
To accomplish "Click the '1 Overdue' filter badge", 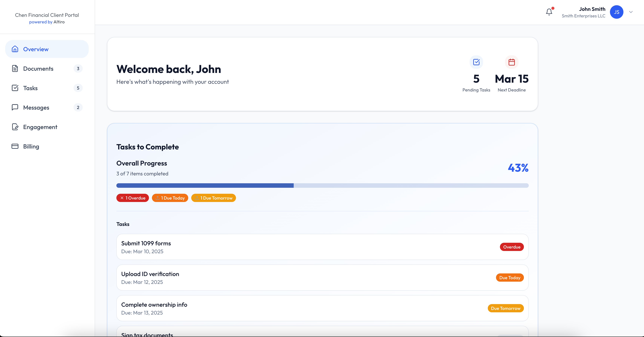I will (132, 198).
